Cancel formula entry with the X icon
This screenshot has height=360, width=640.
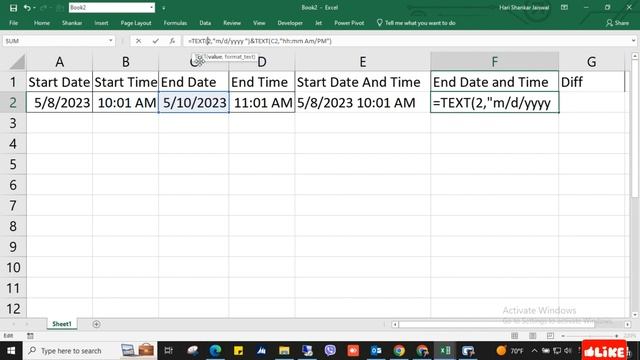click(x=138, y=41)
